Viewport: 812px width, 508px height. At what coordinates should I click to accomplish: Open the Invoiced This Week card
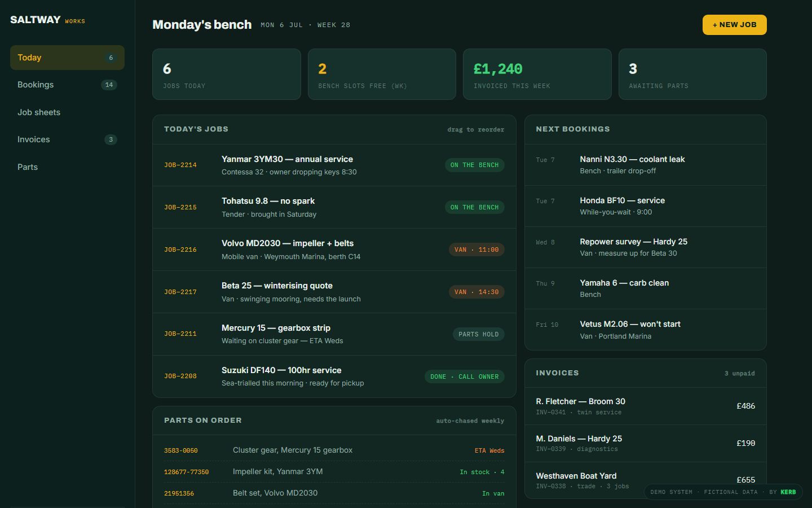[537, 74]
